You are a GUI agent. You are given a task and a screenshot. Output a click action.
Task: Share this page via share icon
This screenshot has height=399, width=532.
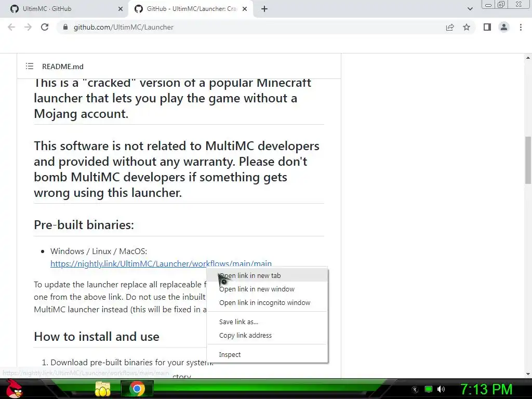[450, 27]
